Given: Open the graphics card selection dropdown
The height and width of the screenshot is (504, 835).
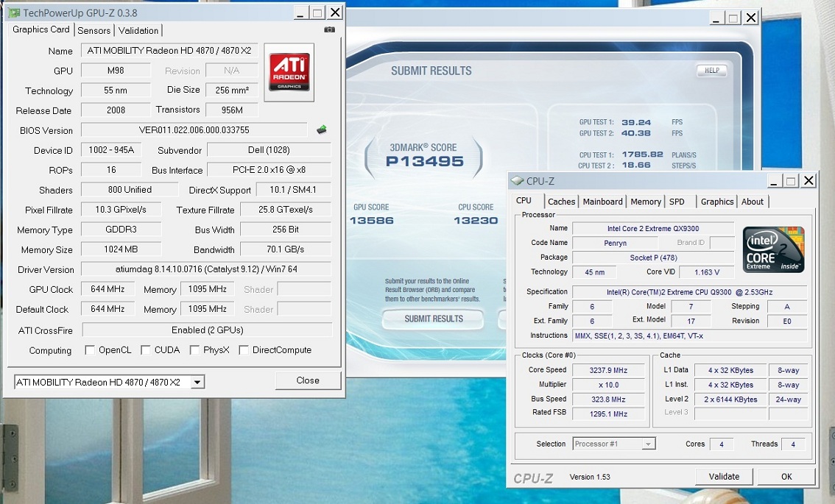Looking at the screenshot, I should tap(197, 383).
